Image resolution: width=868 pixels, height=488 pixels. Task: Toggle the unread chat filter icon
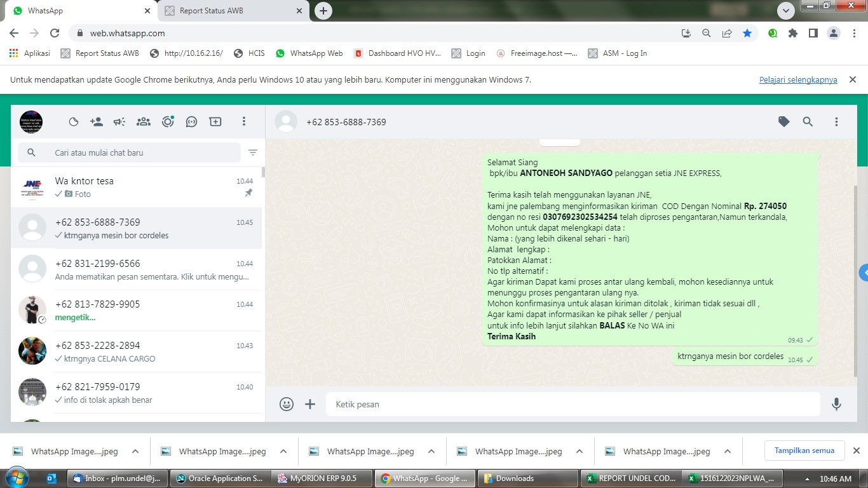[x=253, y=152]
